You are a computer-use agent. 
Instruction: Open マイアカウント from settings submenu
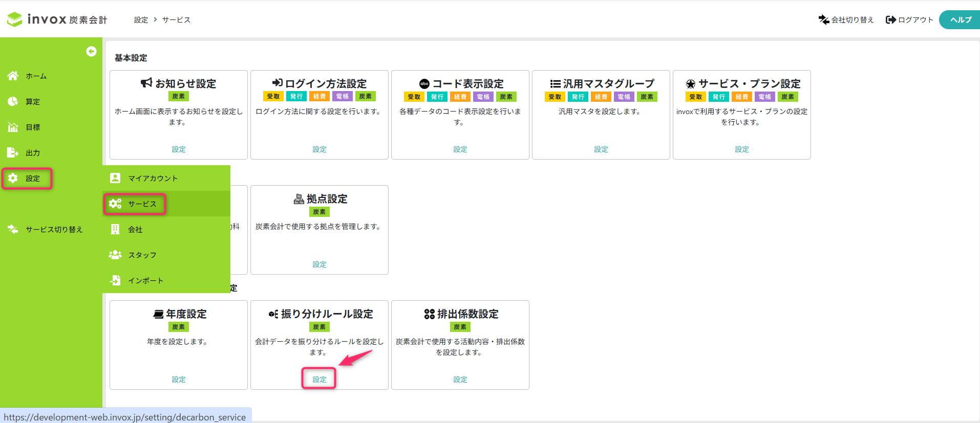pos(153,178)
